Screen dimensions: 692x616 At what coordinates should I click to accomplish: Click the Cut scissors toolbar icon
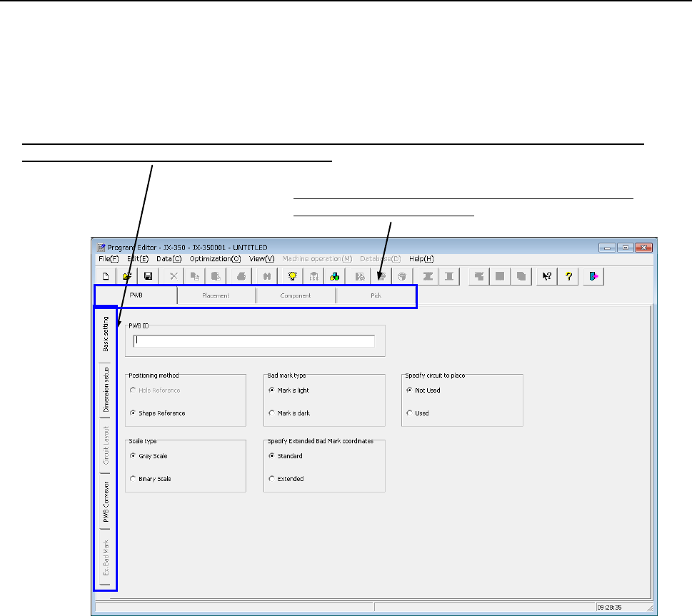click(x=174, y=276)
